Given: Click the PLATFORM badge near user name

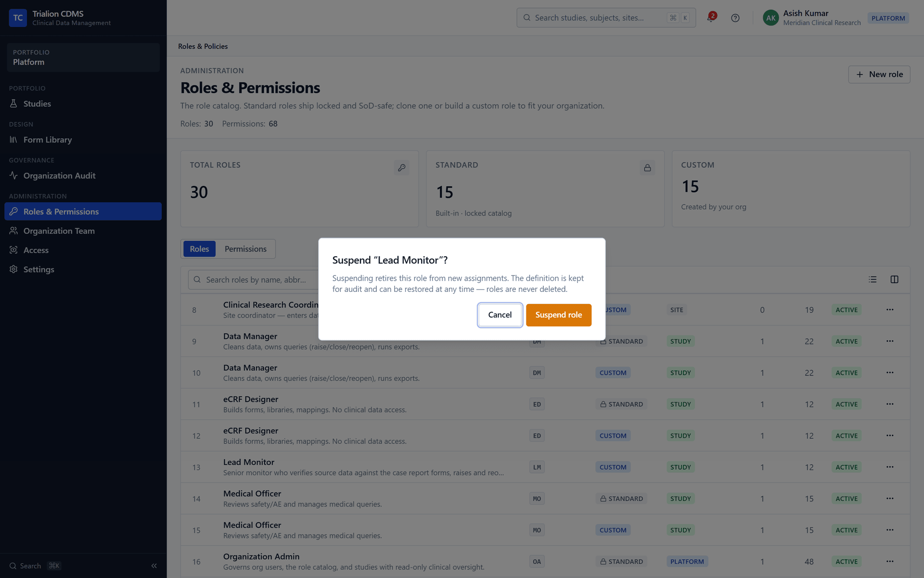Looking at the screenshot, I should point(888,18).
